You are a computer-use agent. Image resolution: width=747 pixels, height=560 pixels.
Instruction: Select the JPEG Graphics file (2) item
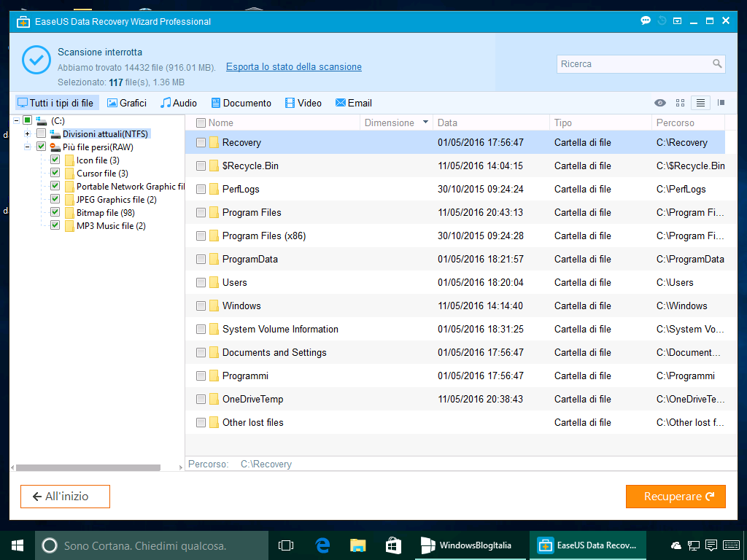click(x=116, y=200)
